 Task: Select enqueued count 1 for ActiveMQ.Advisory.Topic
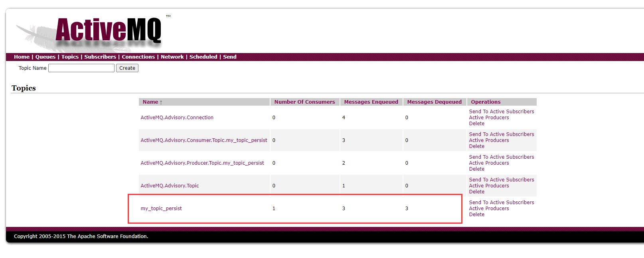(344, 186)
